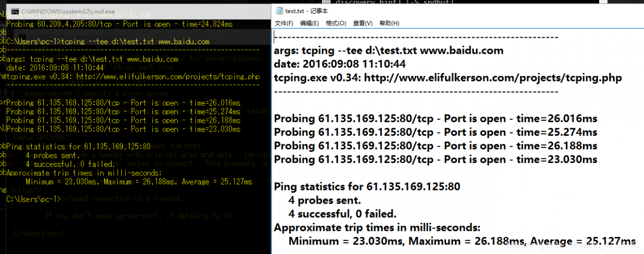Open the File (文件) menu in Notepad

[284, 23]
